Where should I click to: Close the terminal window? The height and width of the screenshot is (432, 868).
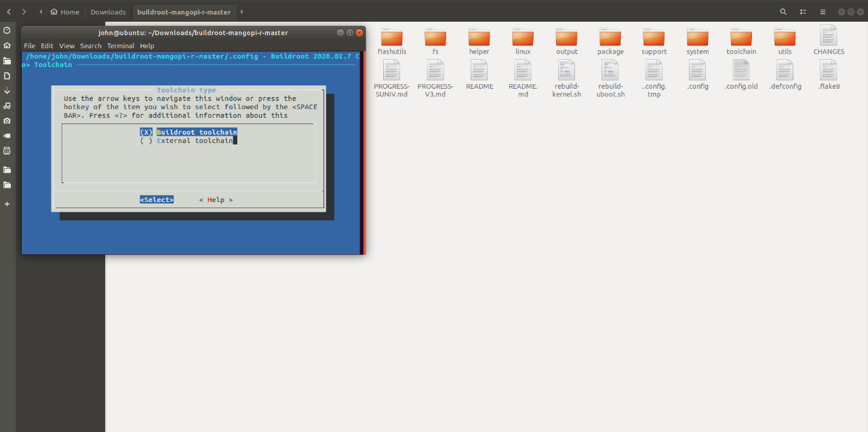pos(359,33)
